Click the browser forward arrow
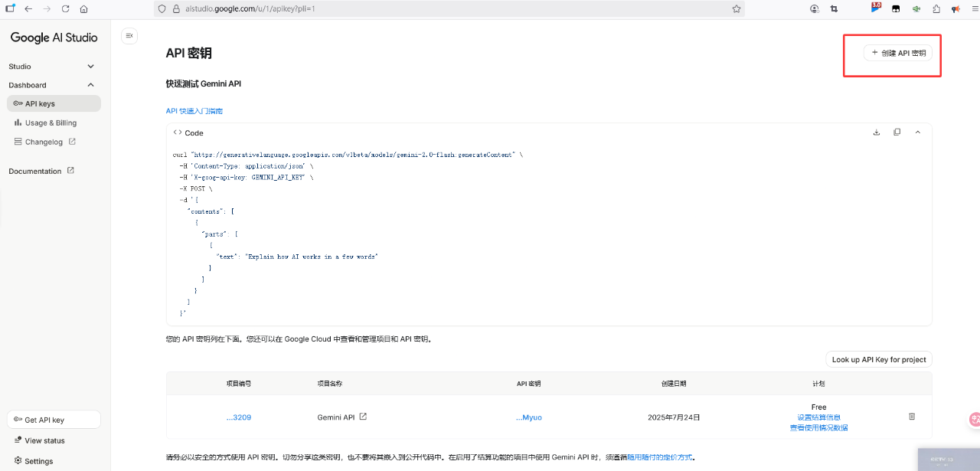The image size is (980, 471). click(x=47, y=9)
